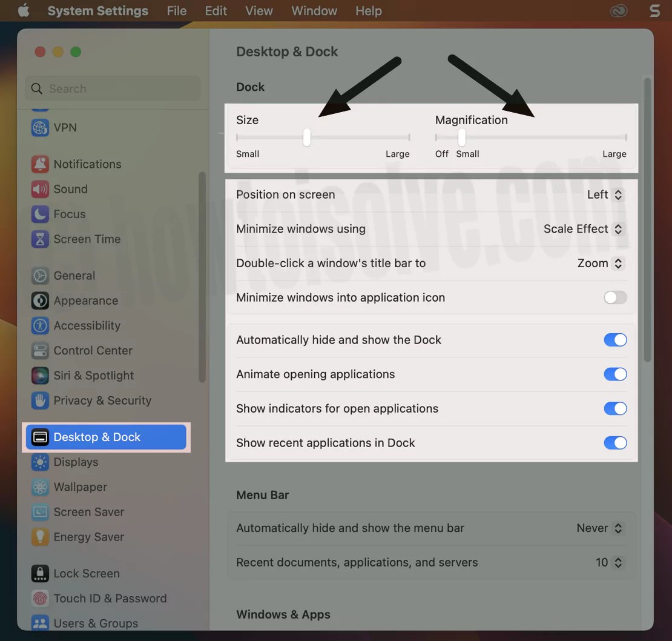The image size is (672, 641).
Task: Open Accessibility settings
Action: coord(85,325)
